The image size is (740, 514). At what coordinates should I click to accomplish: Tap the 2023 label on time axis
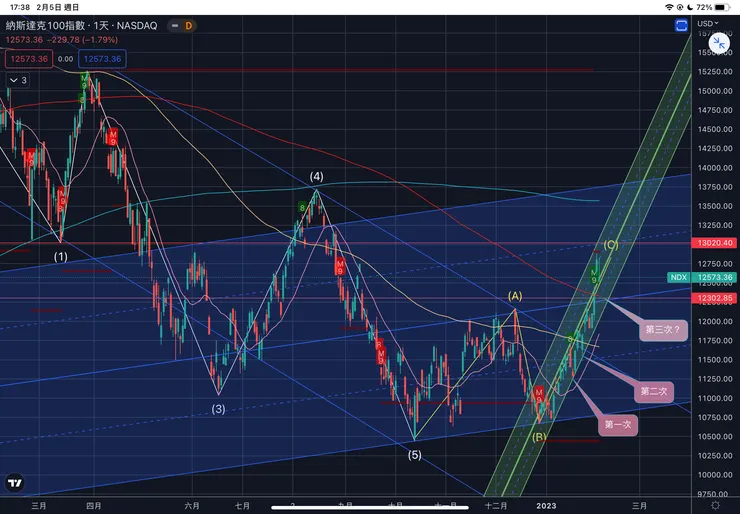[546, 506]
